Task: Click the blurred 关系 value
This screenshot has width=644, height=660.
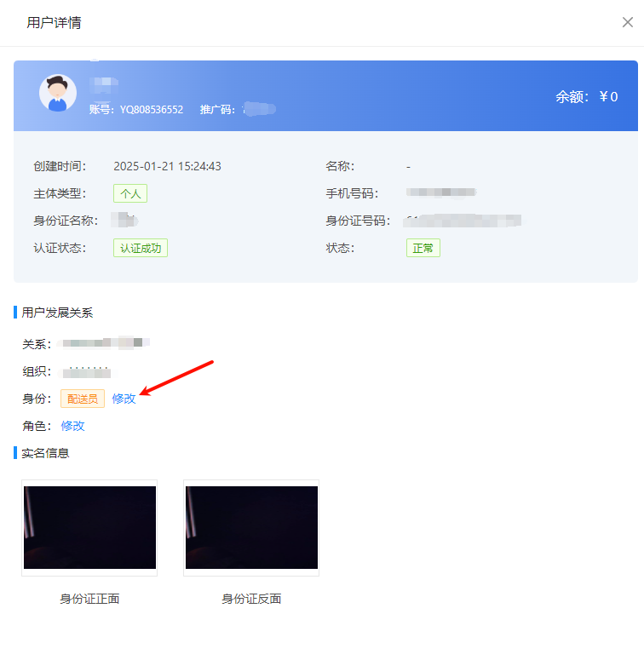Action: pos(106,343)
